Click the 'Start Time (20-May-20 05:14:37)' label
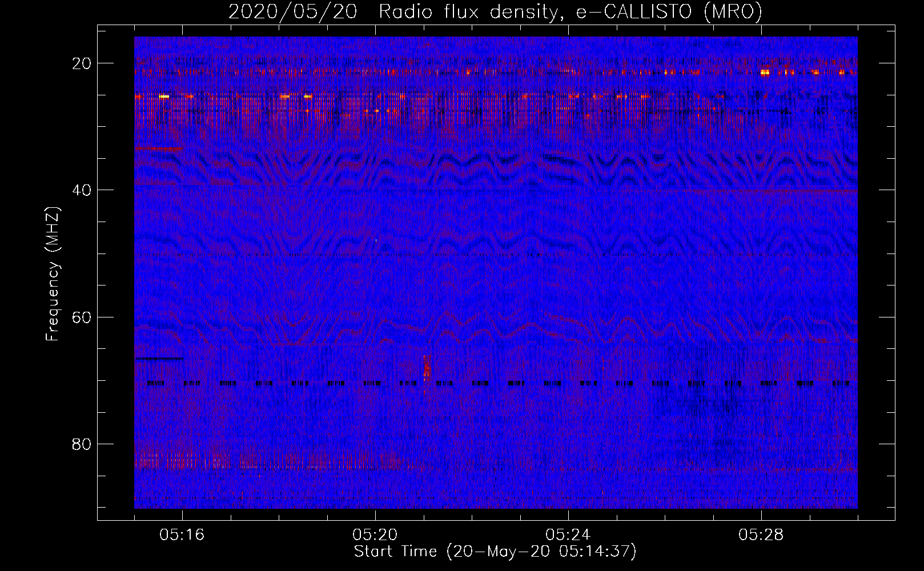Viewport: 924px width, 571px height. pyautogui.click(x=495, y=552)
